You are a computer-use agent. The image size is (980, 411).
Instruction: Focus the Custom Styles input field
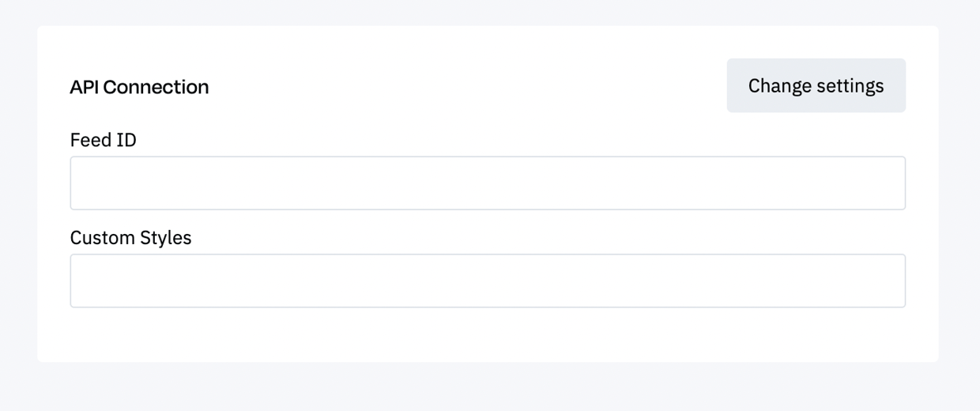(x=488, y=281)
